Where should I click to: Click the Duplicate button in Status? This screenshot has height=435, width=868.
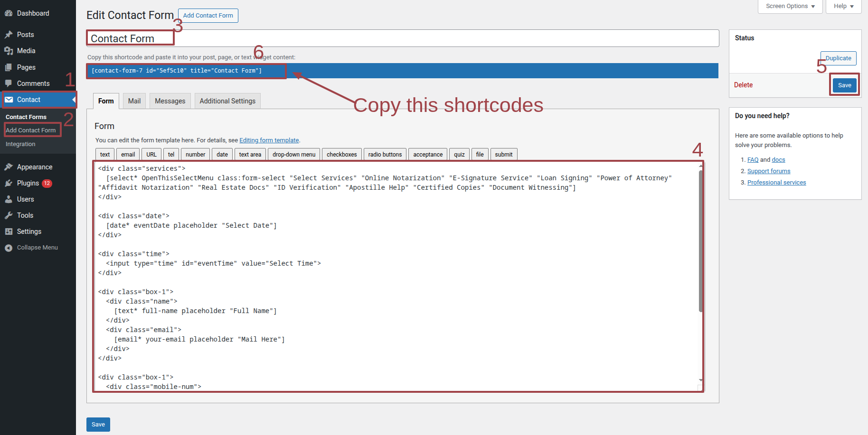tap(838, 58)
